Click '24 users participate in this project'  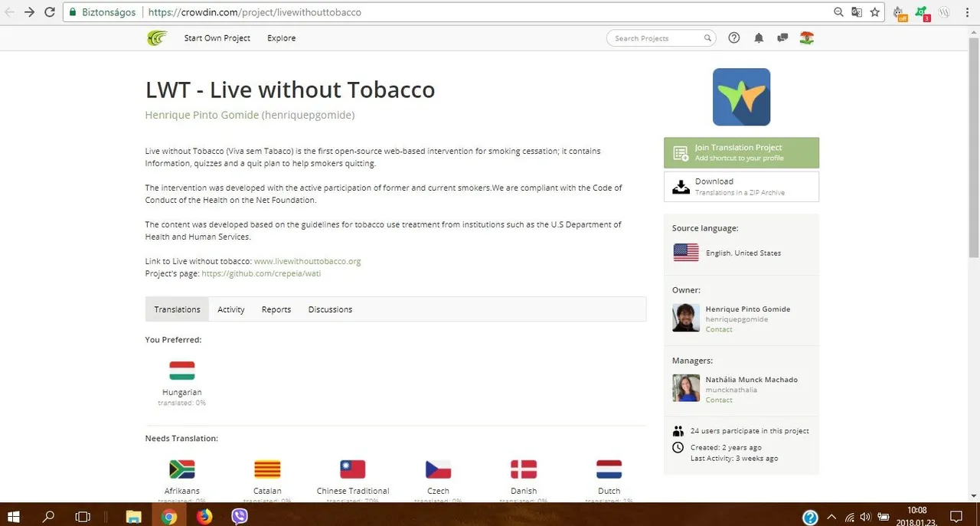[x=750, y=431]
